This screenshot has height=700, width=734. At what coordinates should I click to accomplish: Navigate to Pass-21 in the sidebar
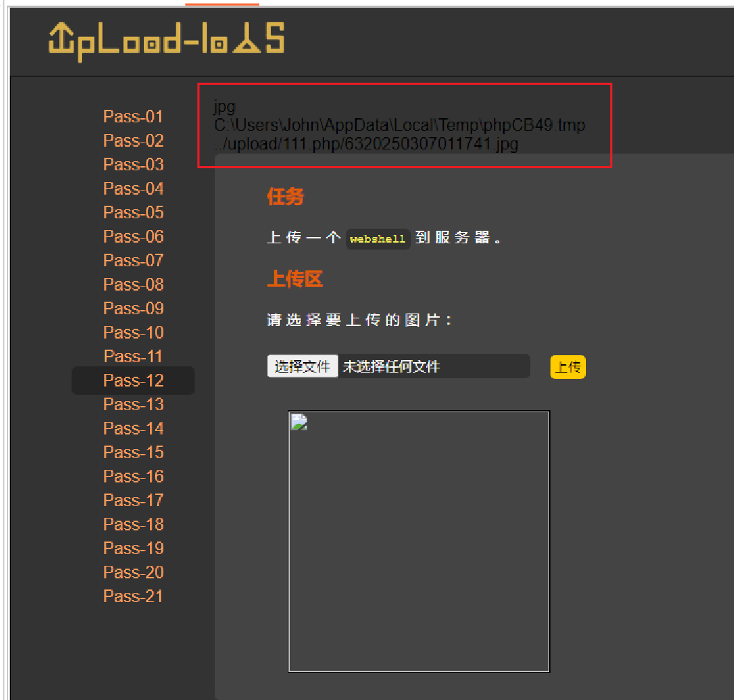click(133, 596)
